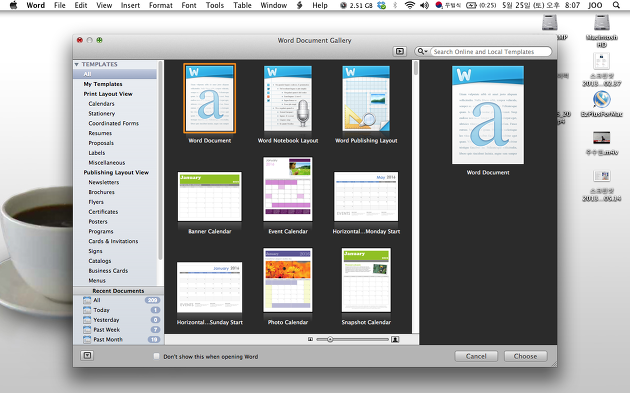Select the Photo Calendar template
The image size is (630, 393).
click(x=288, y=280)
